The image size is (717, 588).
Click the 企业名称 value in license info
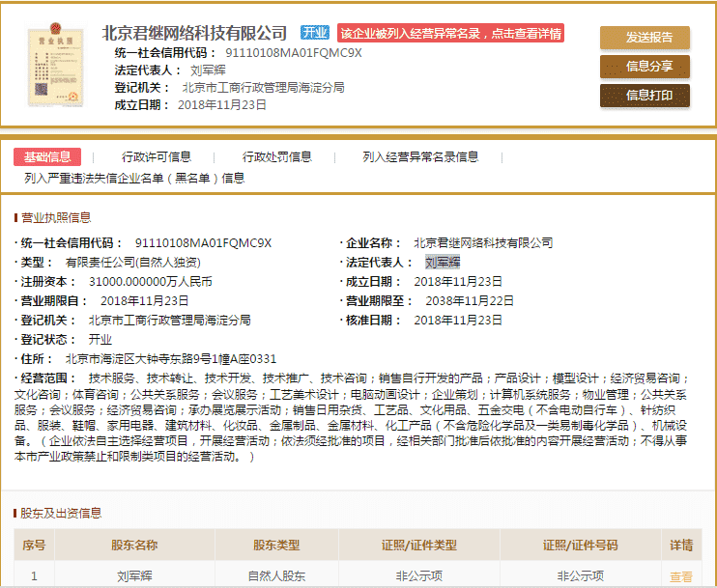(x=483, y=242)
